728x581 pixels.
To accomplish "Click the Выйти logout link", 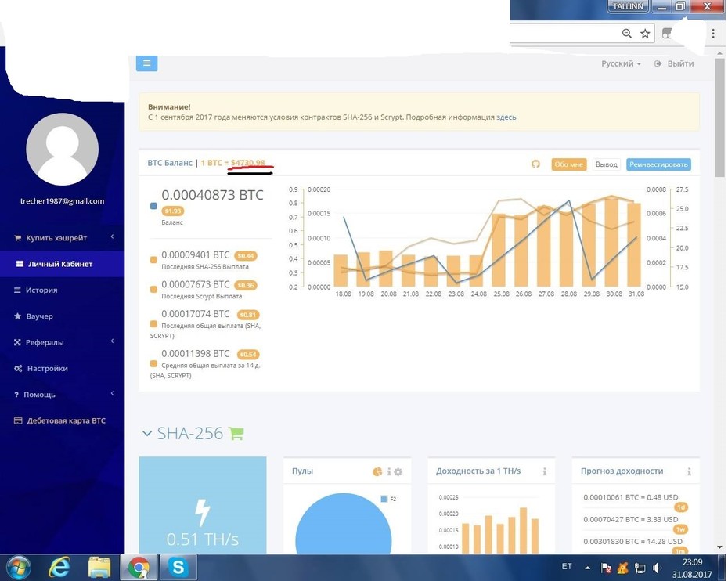I will (x=674, y=63).
